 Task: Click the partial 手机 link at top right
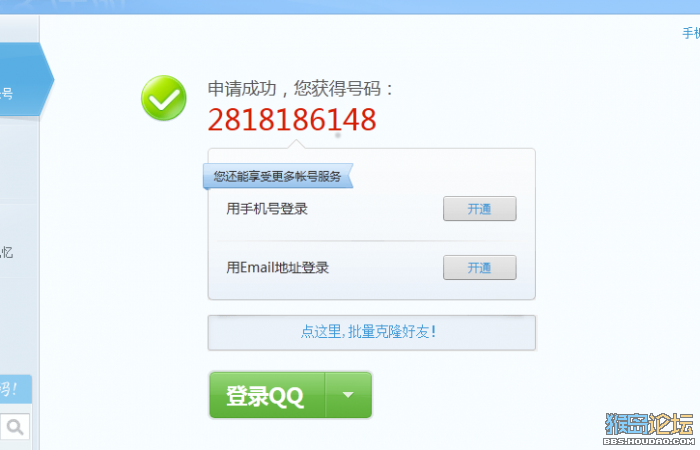(691, 33)
